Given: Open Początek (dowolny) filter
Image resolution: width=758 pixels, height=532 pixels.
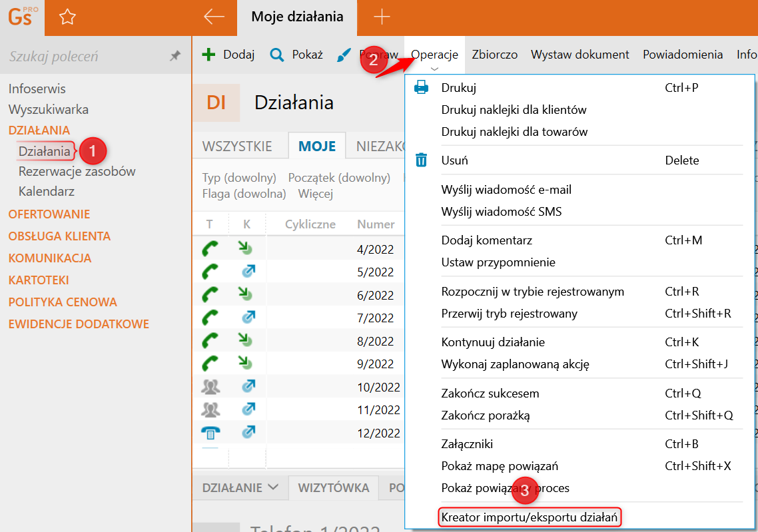Looking at the screenshot, I should click(x=339, y=178).
